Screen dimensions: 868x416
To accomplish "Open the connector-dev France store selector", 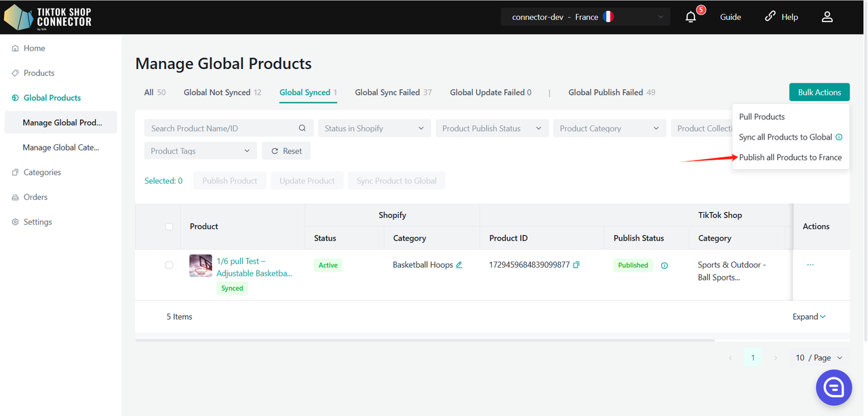I will point(585,17).
